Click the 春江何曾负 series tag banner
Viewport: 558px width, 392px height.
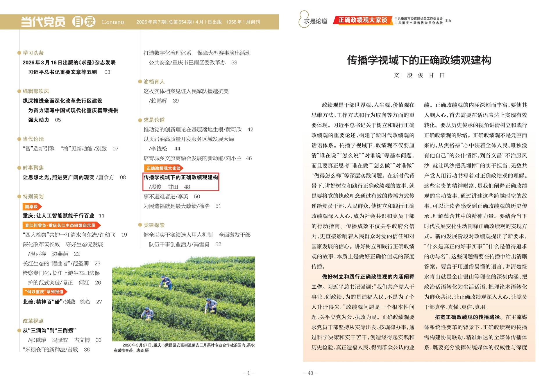[61, 225]
